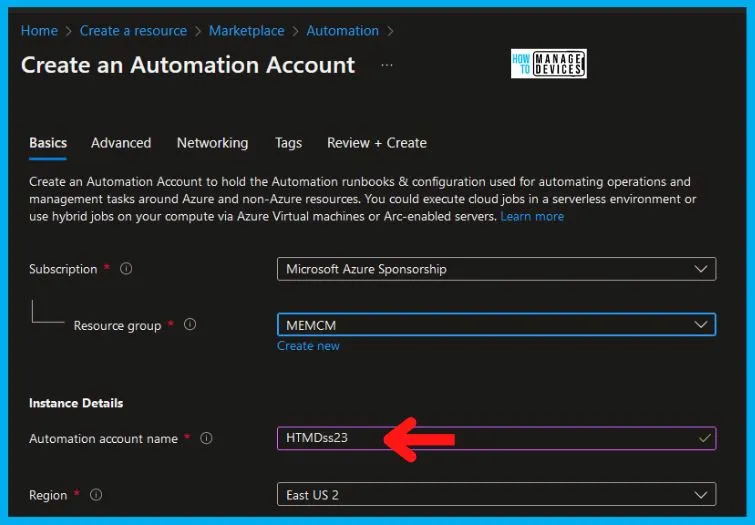Open Automation account name info icon

pos(206,438)
